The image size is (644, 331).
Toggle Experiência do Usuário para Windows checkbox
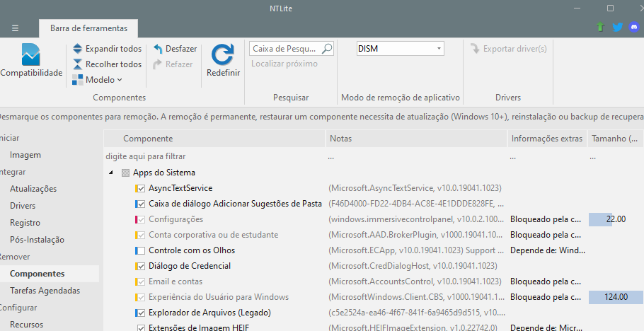[141, 297]
